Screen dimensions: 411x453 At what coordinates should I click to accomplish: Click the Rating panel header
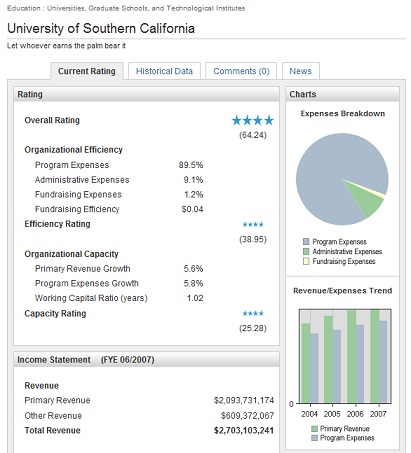coord(146,94)
